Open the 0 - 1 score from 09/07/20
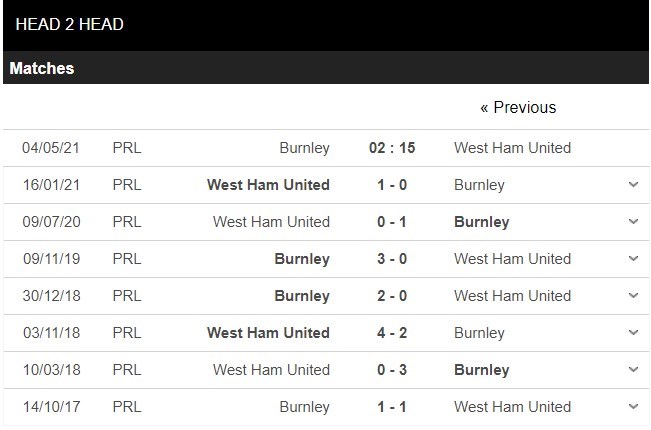The height and width of the screenshot is (430, 651). [392, 222]
